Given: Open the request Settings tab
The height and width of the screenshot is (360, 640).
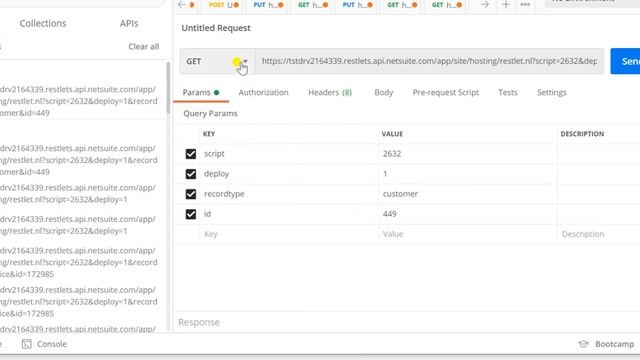Looking at the screenshot, I should point(551,93).
